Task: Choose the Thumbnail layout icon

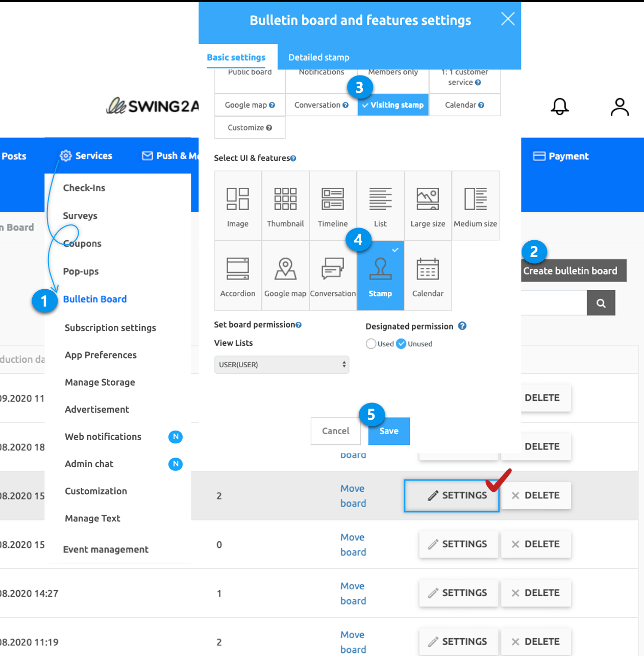Action: click(x=285, y=199)
